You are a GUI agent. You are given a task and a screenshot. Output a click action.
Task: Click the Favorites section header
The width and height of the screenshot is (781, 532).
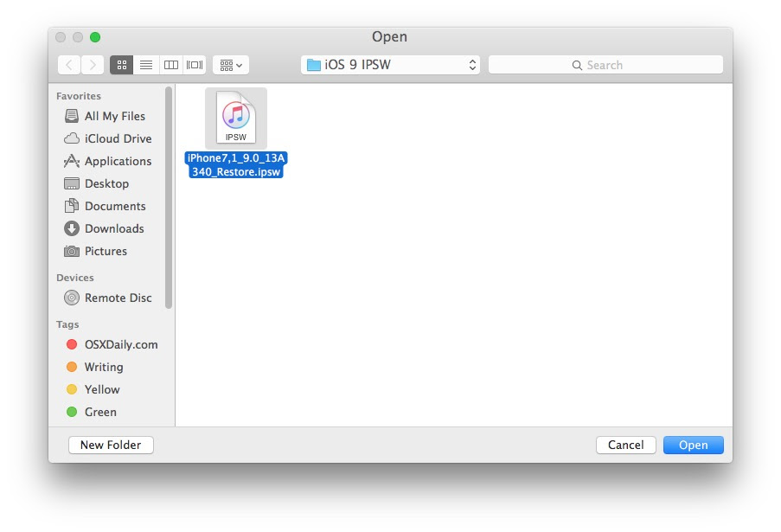coord(79,96)
